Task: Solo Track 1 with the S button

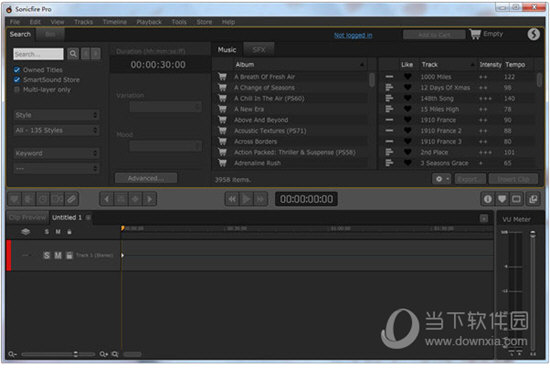Action: pyautogui.click(x=46, y=255)
